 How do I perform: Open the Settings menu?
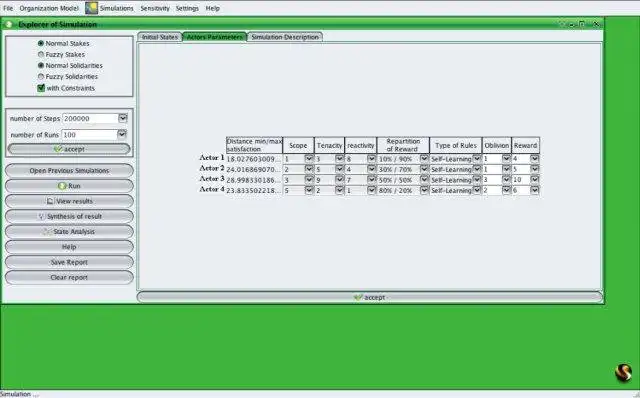point(187,8)
